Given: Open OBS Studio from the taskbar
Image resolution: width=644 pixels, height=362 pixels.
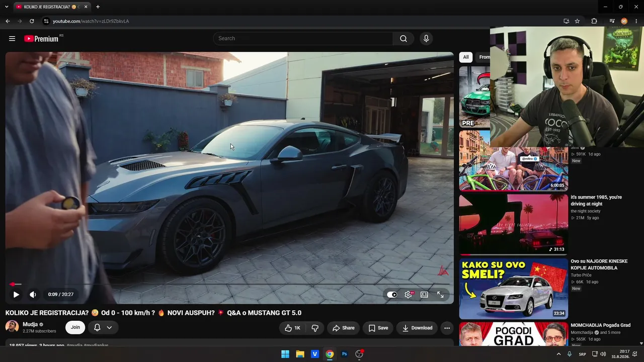Looking at the screenshot, I should tap(359, 354).
